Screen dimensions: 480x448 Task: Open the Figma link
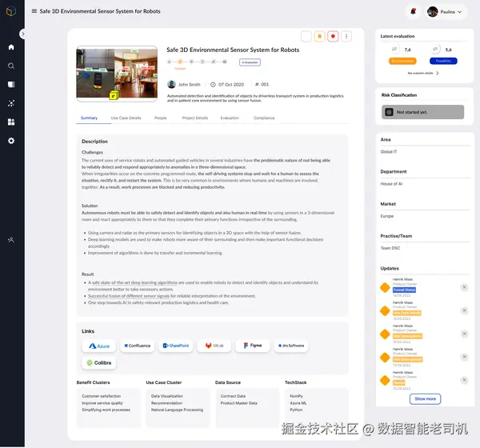(253, 346)
